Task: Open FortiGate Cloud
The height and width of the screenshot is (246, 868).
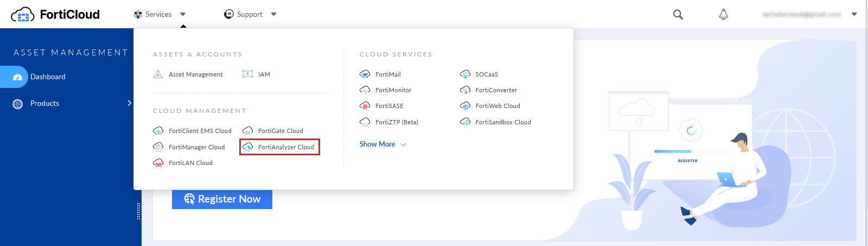Action: coord(280,131)
